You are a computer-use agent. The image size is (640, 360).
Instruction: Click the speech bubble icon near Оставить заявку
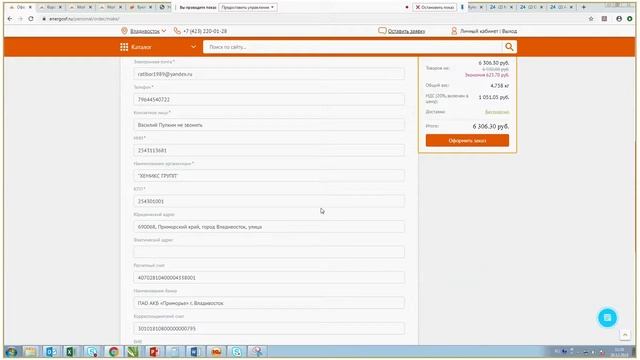point(382,31)
